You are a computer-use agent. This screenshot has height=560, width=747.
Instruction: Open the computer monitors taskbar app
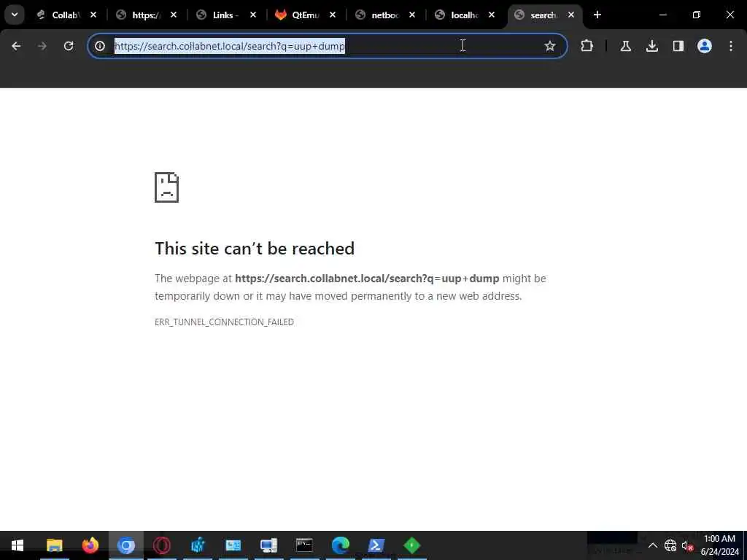pos(268,545)
